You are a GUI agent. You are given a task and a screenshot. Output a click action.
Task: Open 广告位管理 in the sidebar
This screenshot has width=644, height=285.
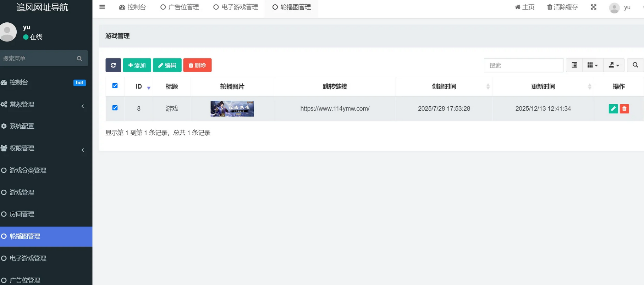(46, 280)
